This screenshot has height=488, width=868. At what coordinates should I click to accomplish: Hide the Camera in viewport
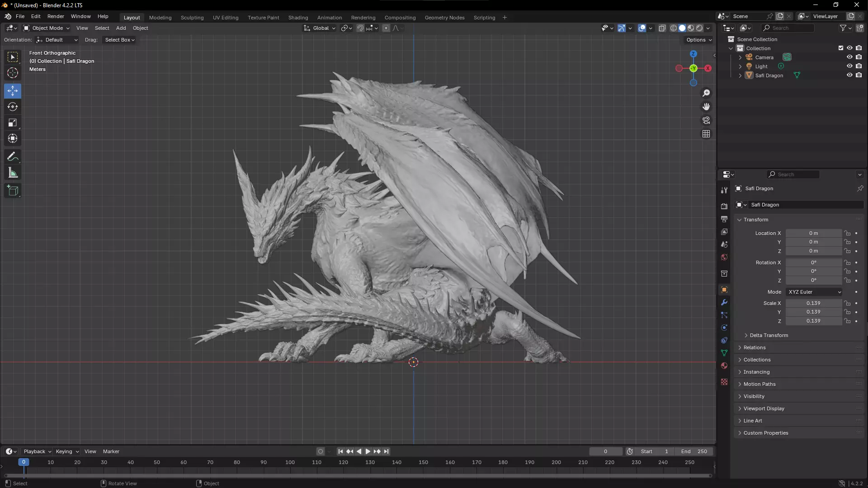click(x=849, y=57)
